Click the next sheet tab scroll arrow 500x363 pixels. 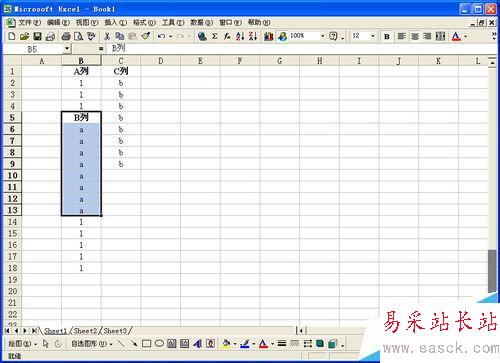(x=25, y=331)
